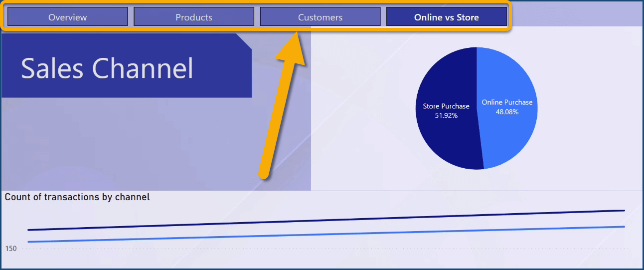
Task: Select the Online vs Store tab
Action: point(446,17)
